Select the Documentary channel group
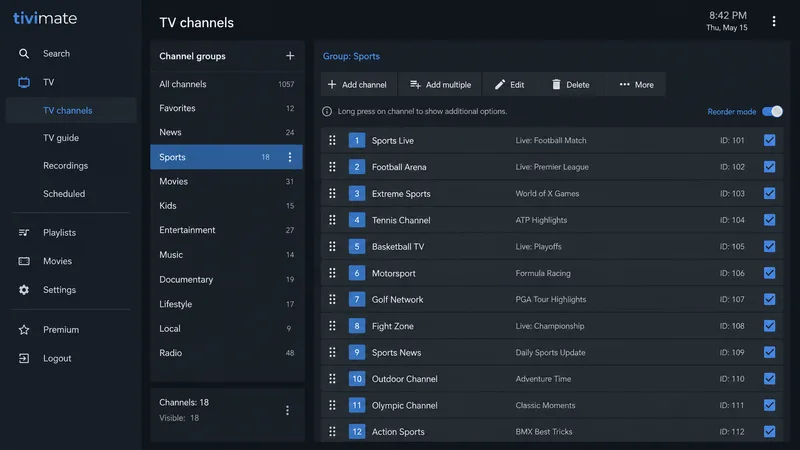The image size is (800, 450). 227,280
